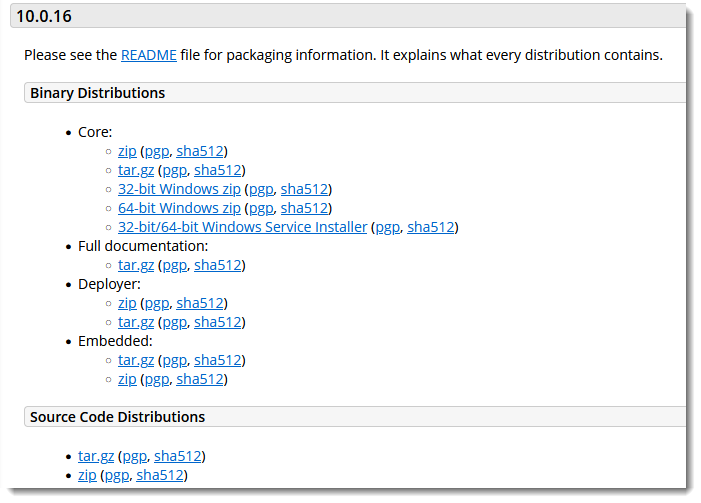Download 32-bit/64-bit Windows Service Installer
The height and width of the screenshot is (503, 701).
(x=242, y=228)
